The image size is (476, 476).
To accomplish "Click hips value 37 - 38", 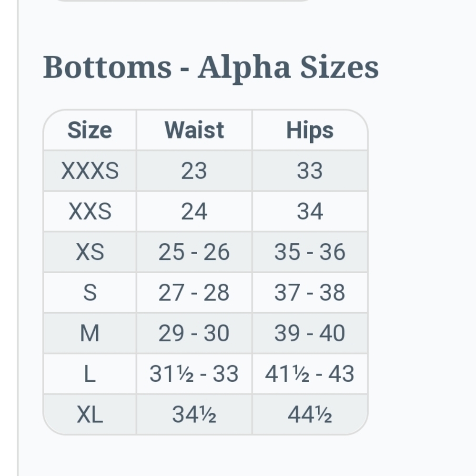I will click(310, 293).
